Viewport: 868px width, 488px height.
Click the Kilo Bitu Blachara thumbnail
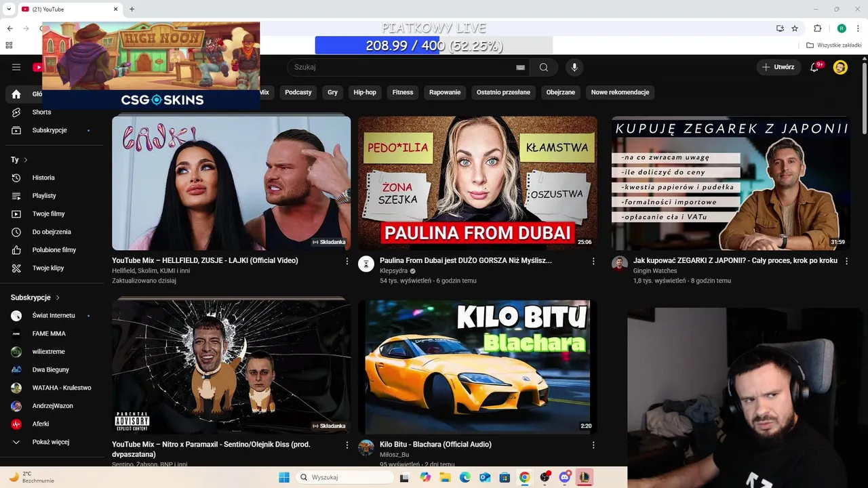click(477, 367)
